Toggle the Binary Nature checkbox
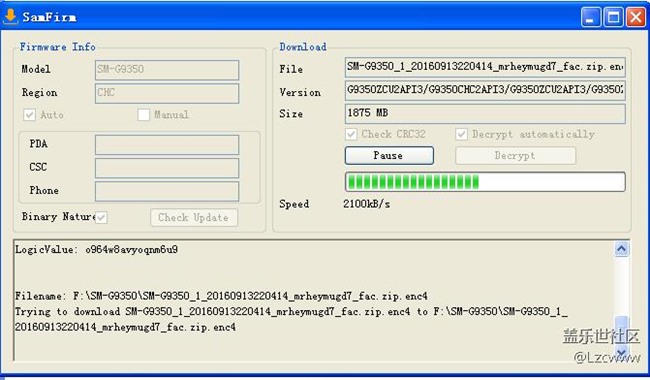Image resolution: width=650 pixels, height=380 pixels. pos(101,217)
